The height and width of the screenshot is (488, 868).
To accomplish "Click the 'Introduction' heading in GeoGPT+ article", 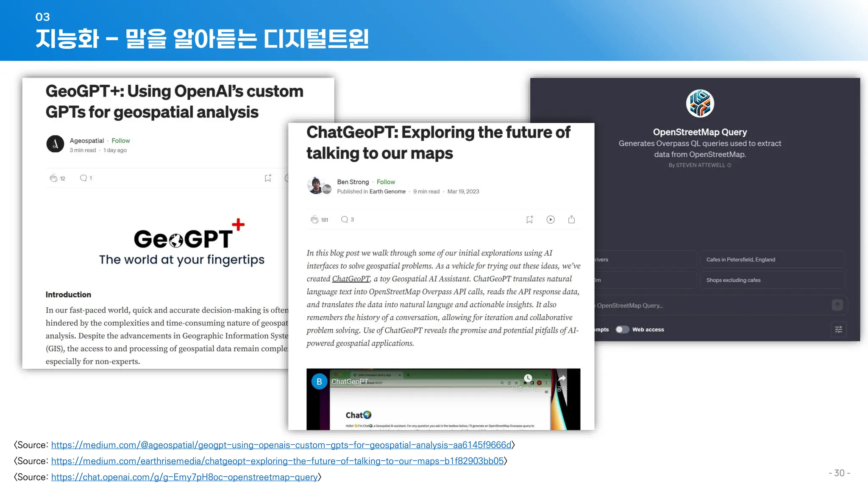I will [x=68, y=294].
